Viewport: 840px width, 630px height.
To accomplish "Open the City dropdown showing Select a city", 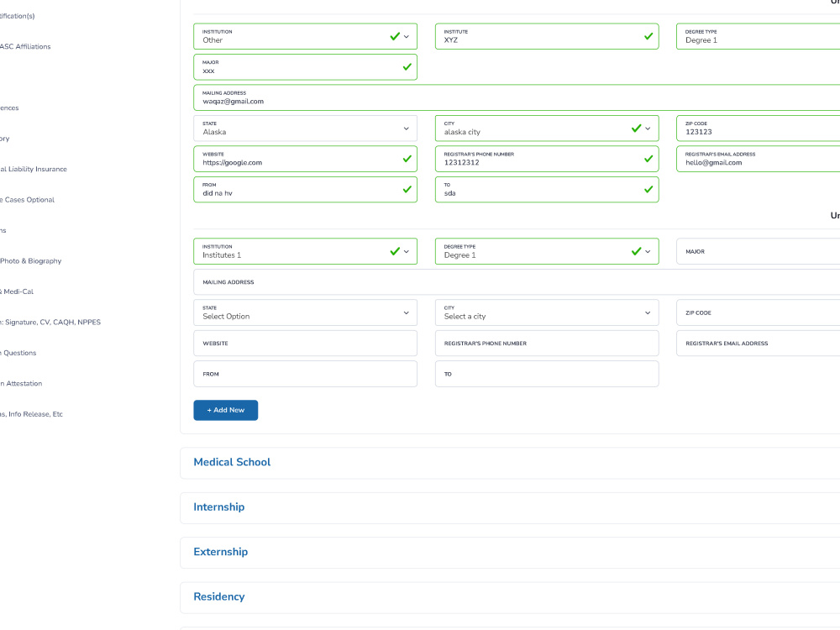I will (547, 312).
